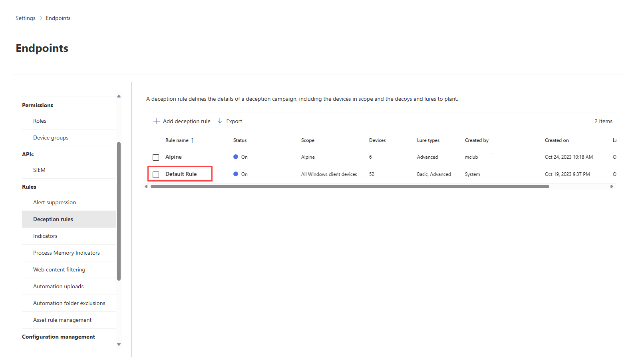644x357 pixels.
Task: Open Automation folder exclusions
Action: coord(69,303)
